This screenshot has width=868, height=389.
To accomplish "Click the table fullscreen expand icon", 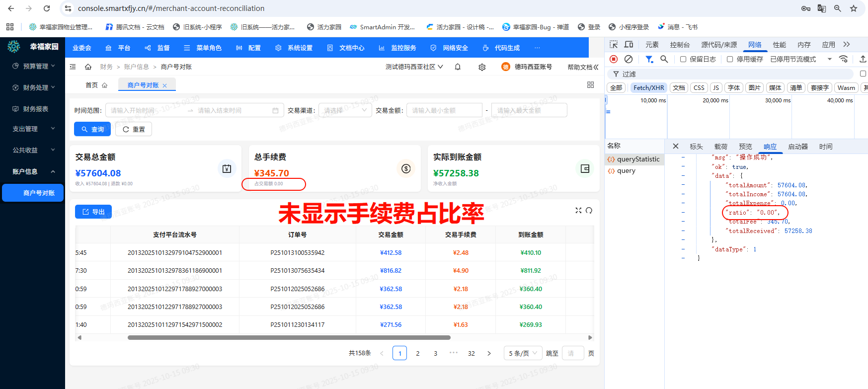I will tap(578, 210).
